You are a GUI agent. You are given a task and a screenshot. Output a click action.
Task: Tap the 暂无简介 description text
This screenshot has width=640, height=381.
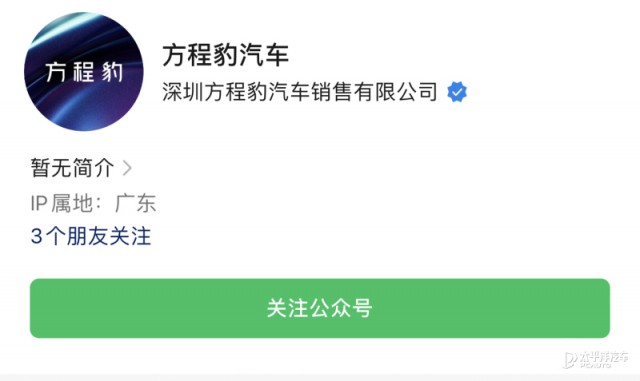(x=72, y=168)
